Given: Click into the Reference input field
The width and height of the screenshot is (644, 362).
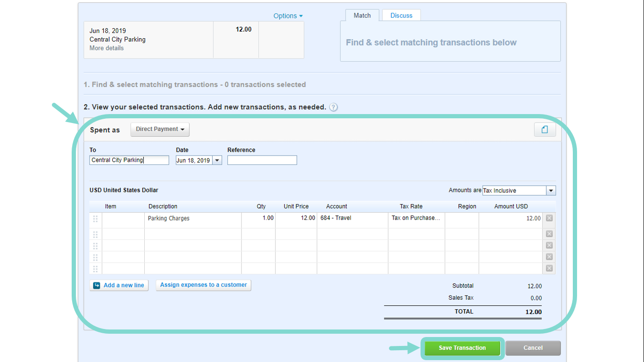Looking at the screenshot, I should 262,160.
